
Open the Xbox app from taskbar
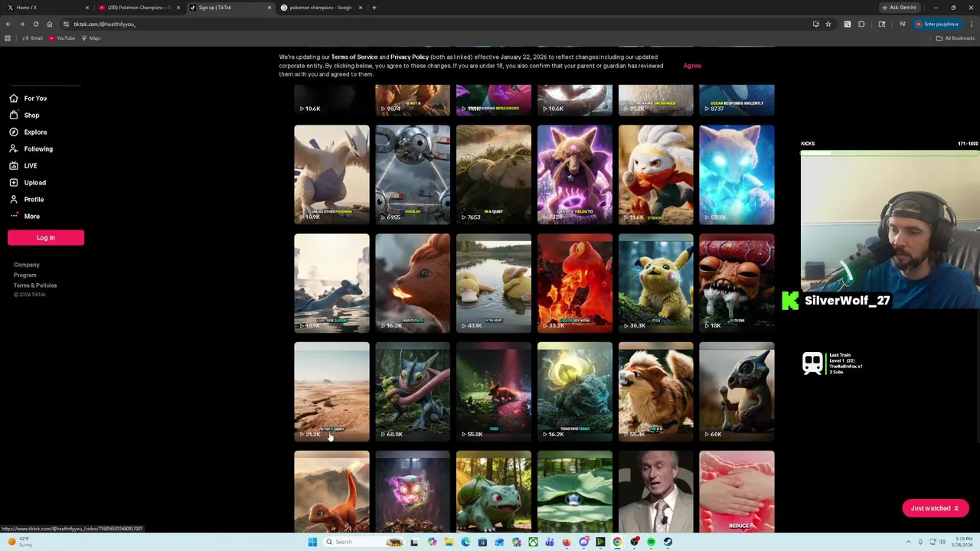tap(533, 542)
